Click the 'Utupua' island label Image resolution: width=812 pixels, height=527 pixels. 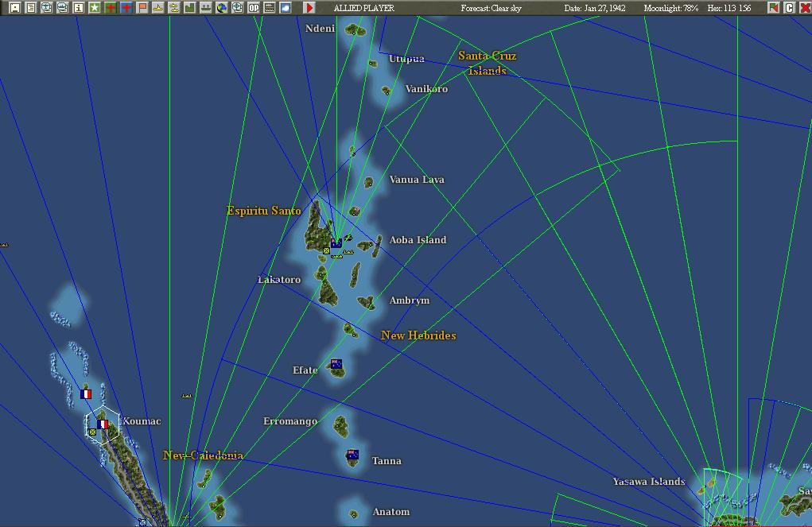tap(406, 59)
